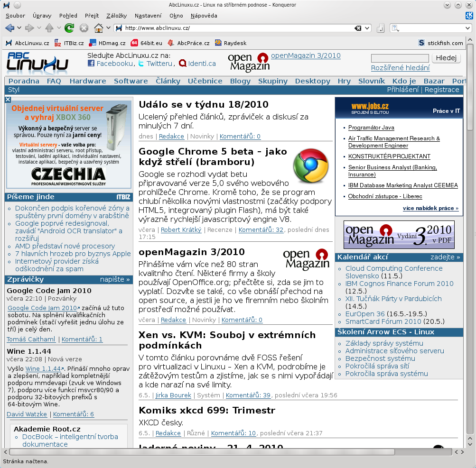This screenshot has height=468, width=476.
Task: Click the openMagazin Vydání 3 2010 banner
Action: (399, 235)
